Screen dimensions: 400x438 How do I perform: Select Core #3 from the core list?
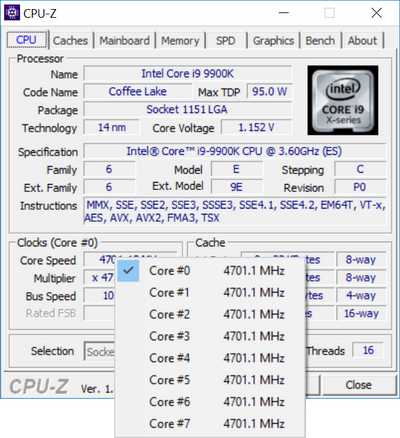pyautogui.click(x=210, y=336)
